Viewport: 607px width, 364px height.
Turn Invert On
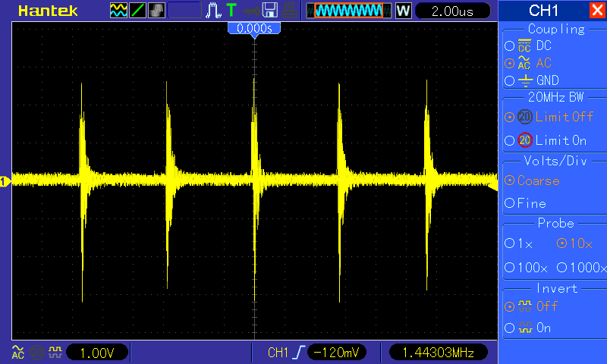(x=527, y=328)
